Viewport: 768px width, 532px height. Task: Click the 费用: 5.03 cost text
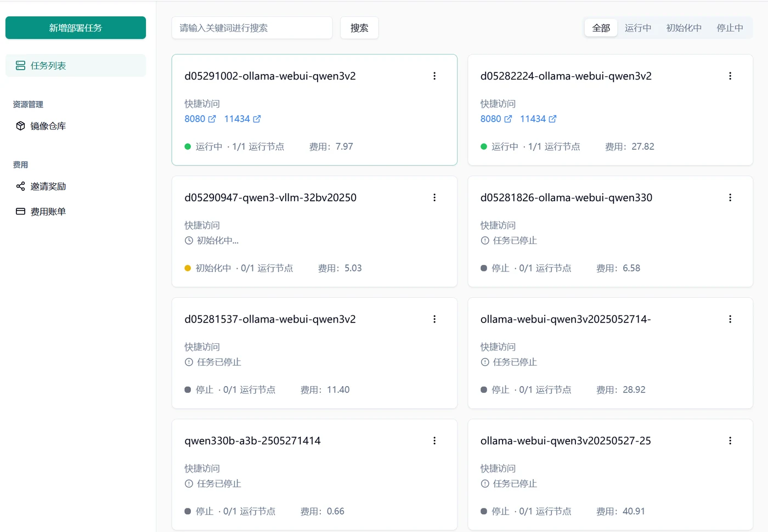[340, 269]
